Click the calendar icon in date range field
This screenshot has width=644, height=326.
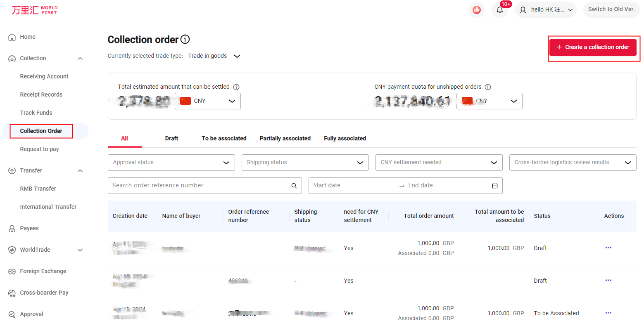494,186
